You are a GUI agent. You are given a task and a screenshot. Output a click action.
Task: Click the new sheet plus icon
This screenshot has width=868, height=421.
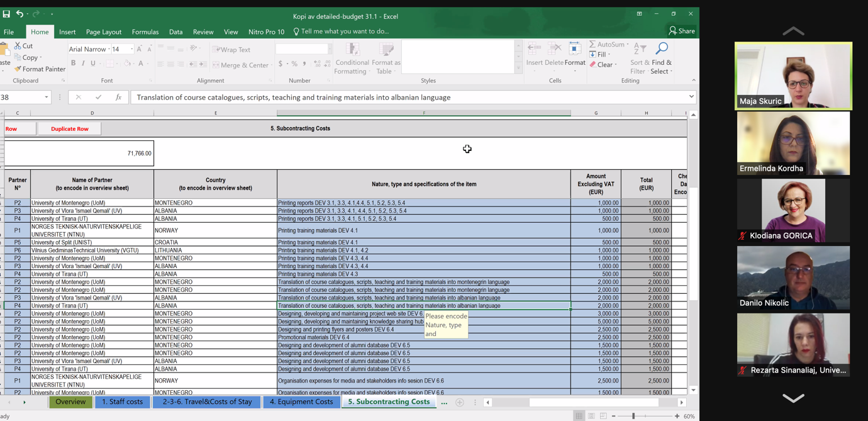[460, 402]
